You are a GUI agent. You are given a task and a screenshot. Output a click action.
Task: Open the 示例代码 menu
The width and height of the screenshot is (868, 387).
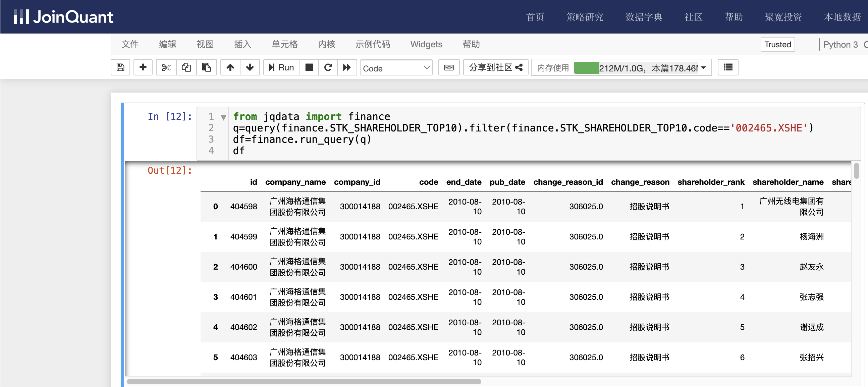coord(373,45)
